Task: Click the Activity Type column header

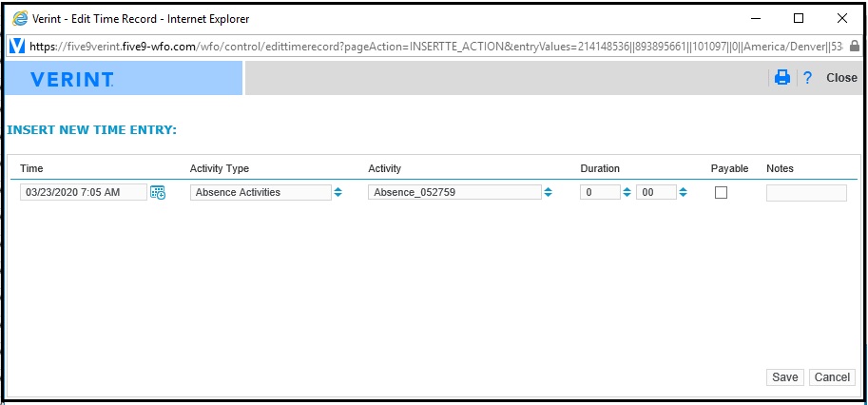Action: coord(220,169)
